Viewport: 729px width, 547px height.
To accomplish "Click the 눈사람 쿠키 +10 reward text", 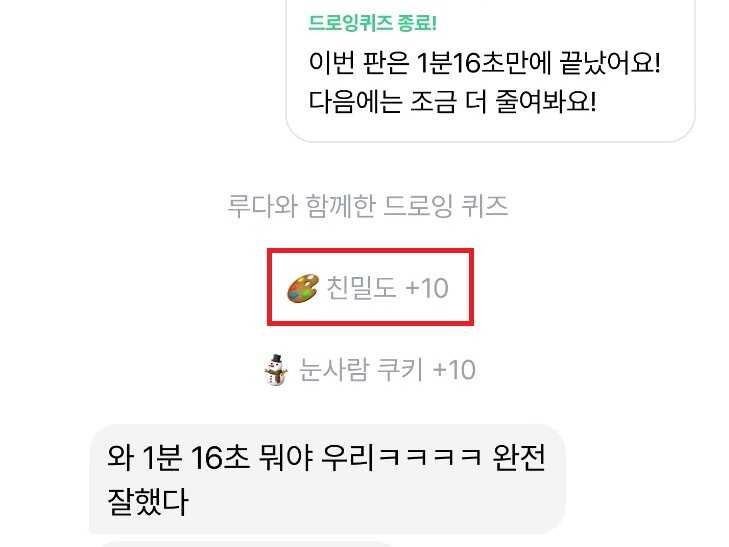I will [x=387, y=370].
